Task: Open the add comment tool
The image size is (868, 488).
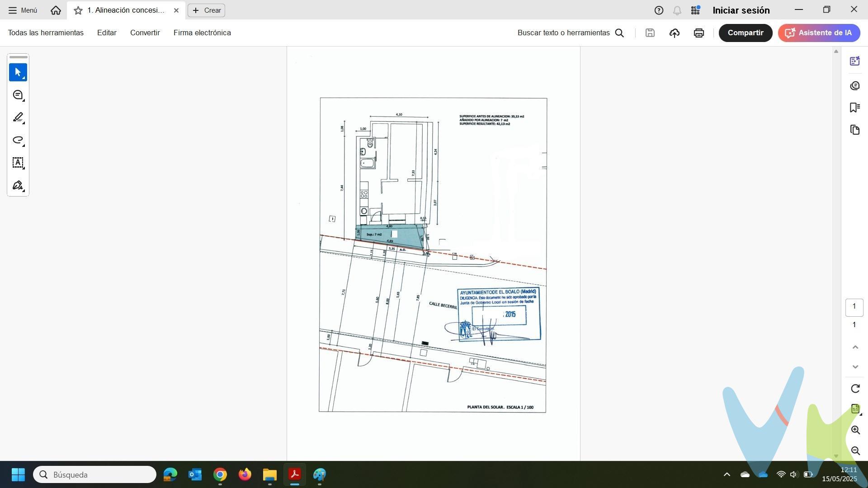Action: [x=18, y=95]
